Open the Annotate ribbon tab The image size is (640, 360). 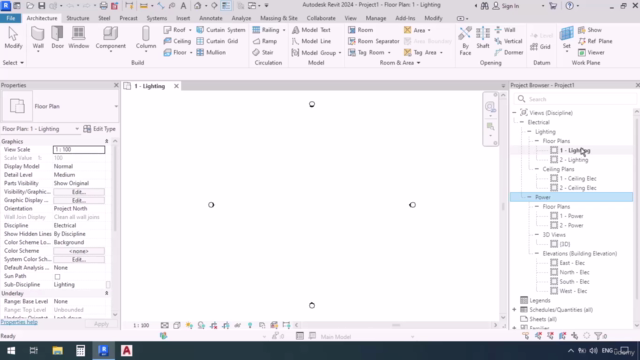pyautogui.click(x=211, y=18)
